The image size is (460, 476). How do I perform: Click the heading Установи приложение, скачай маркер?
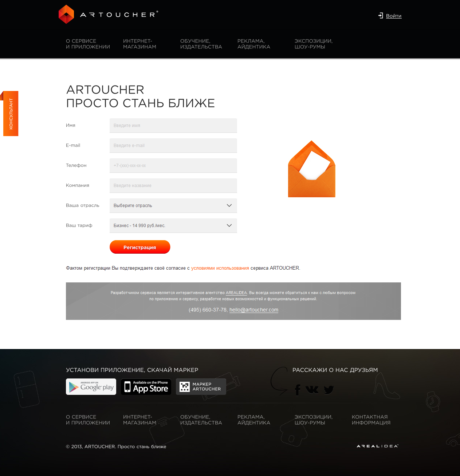132,370
